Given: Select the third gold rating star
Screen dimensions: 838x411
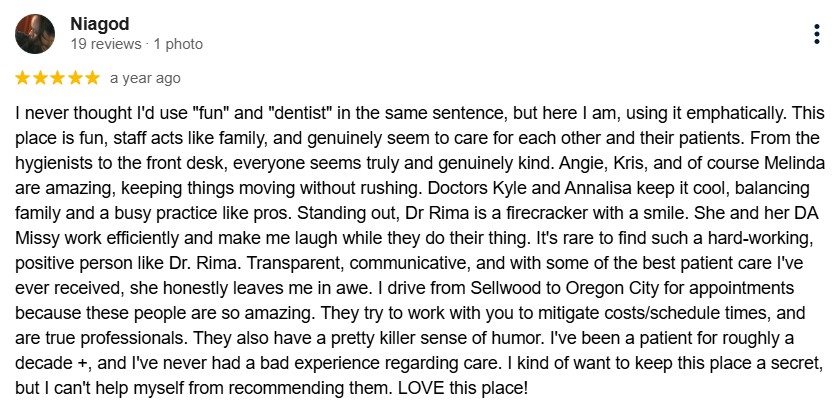Looking at the screenshot, I should [x=57, y=78].
